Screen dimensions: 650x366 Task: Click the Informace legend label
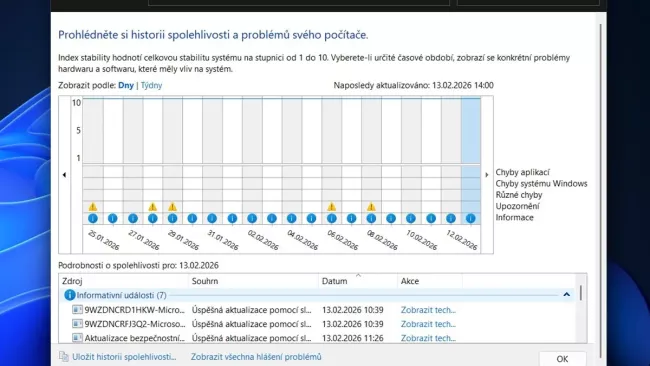(x=514, y=217)
